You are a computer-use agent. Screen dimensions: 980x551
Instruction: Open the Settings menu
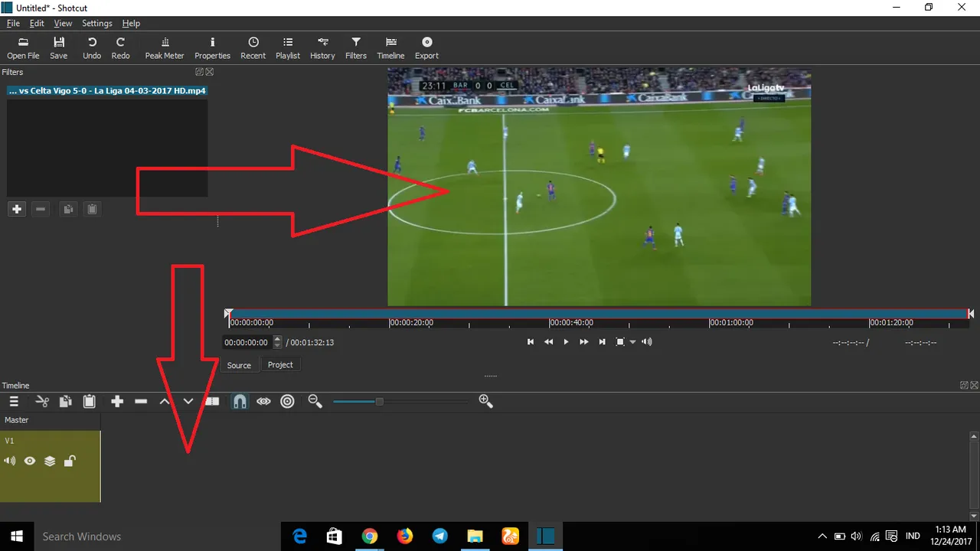(x=97, y=24)
